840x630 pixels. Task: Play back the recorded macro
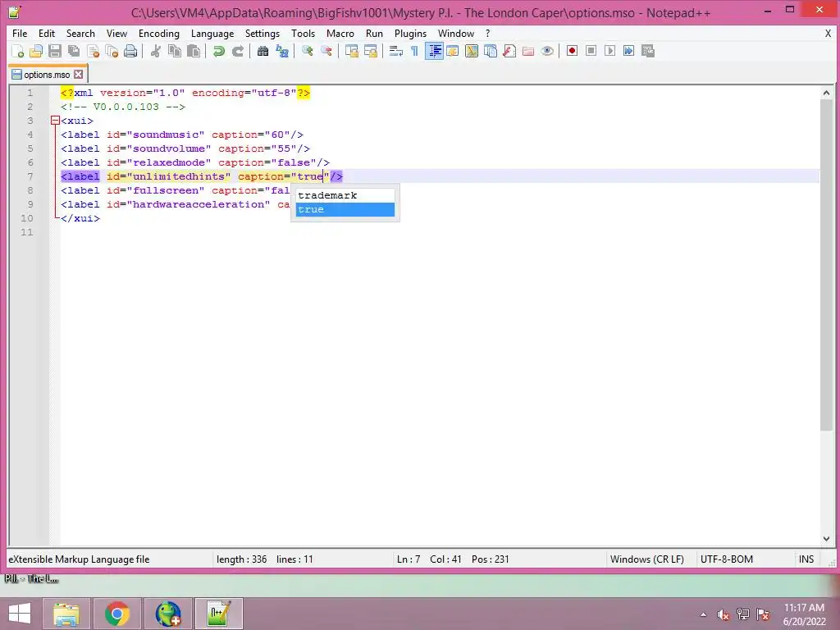609,51
